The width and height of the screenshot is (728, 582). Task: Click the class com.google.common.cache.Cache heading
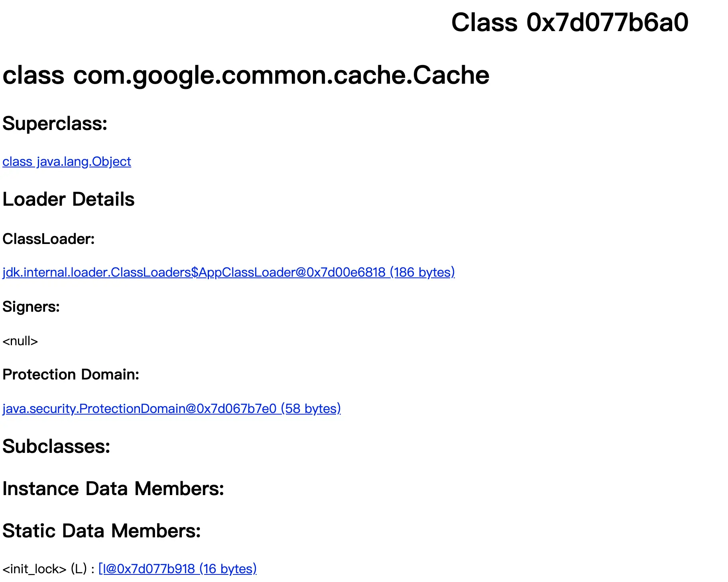(246, 75)
